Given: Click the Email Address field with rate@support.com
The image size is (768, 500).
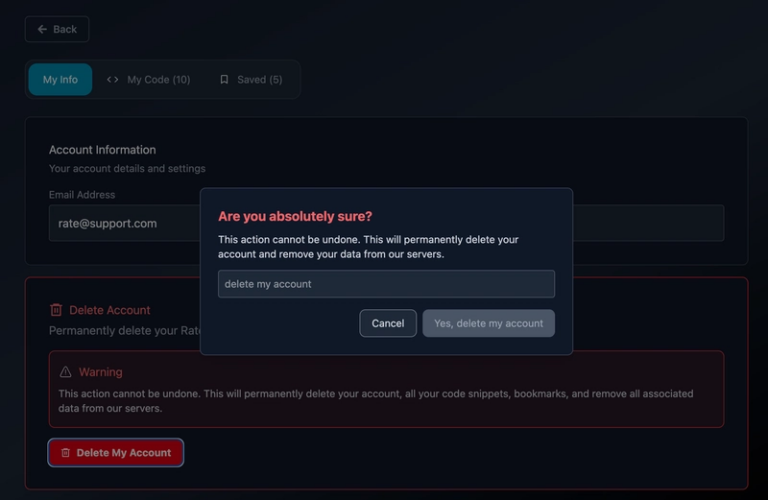Looking at the screenshot, I should [120, 223].
